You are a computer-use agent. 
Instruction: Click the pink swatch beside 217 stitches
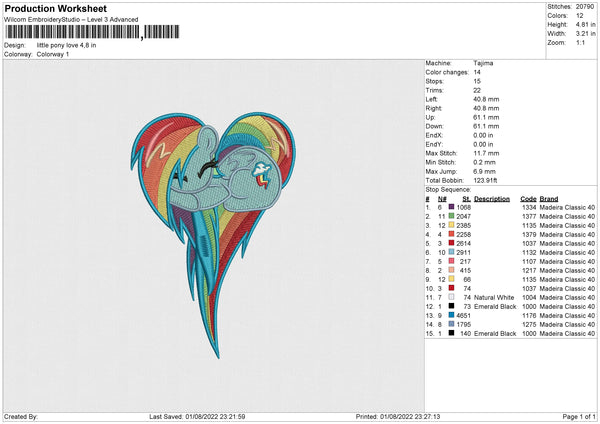tap(452, 261)
